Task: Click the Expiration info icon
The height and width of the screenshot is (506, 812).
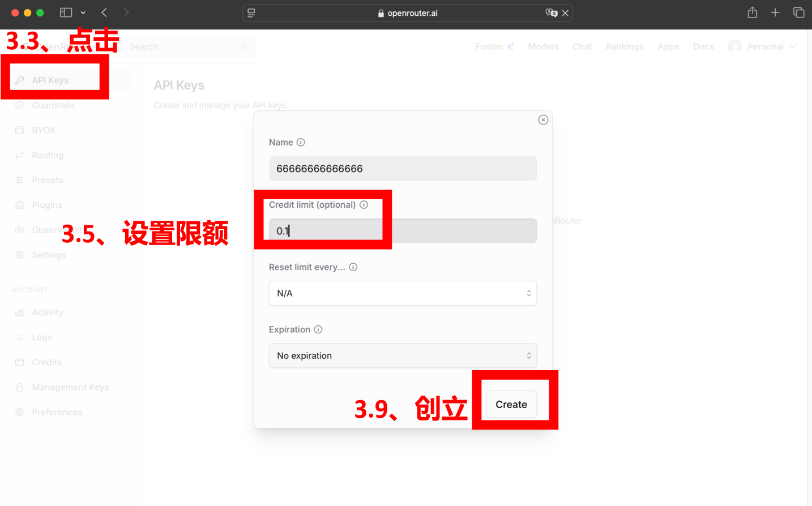Action: 318,329
